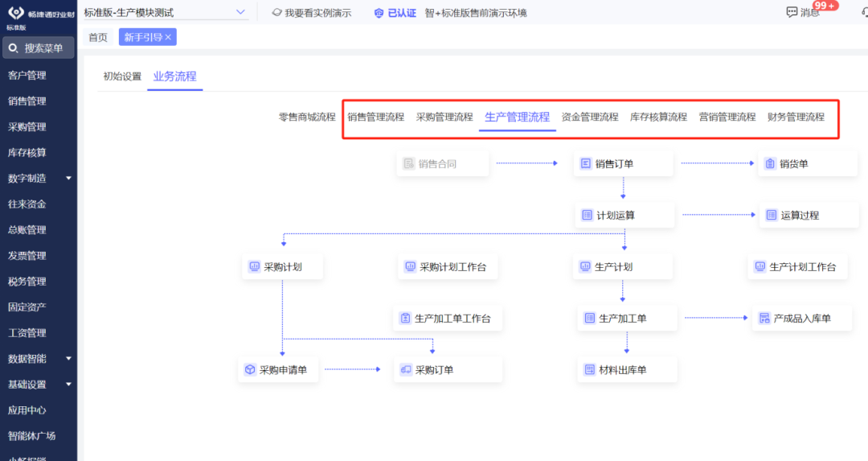
Task: Select the 采购管理流程 tab
Action: click(x=444, y=117)
